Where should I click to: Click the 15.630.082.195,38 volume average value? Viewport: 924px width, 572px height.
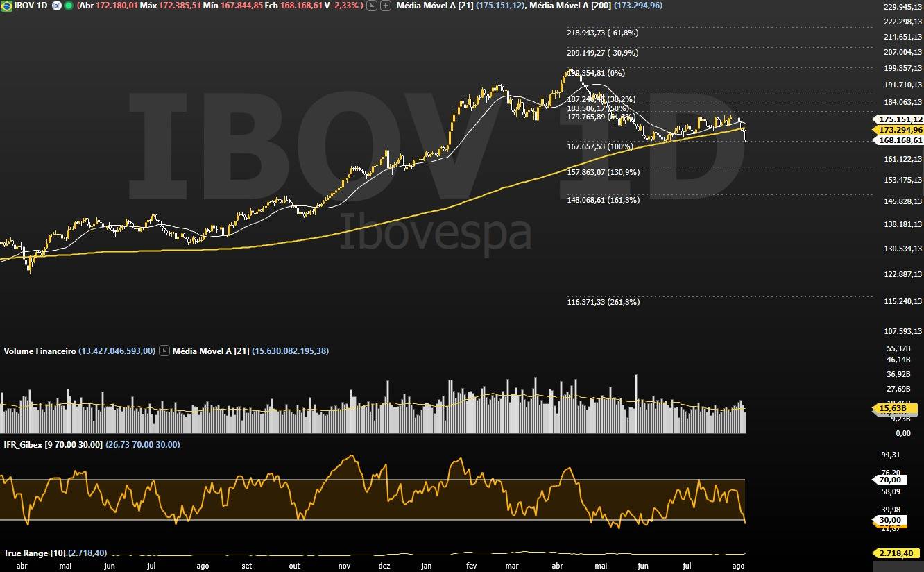[291, 351]
